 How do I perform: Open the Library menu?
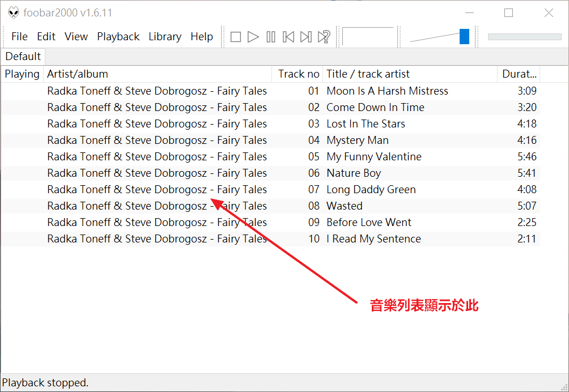(x=165, y=37)
